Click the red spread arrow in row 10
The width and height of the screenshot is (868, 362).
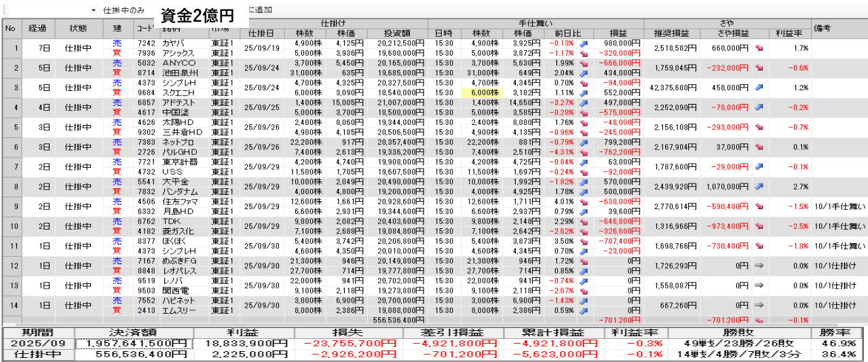759,226
